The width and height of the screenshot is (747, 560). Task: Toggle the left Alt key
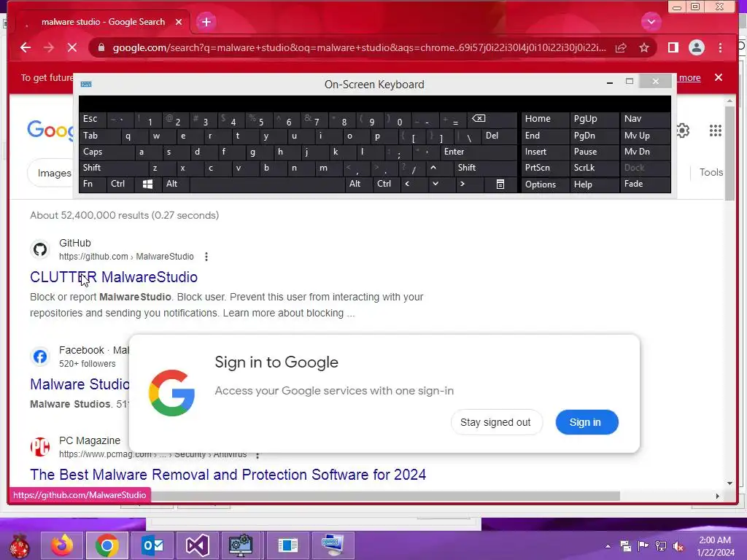(x=175, y=184)
